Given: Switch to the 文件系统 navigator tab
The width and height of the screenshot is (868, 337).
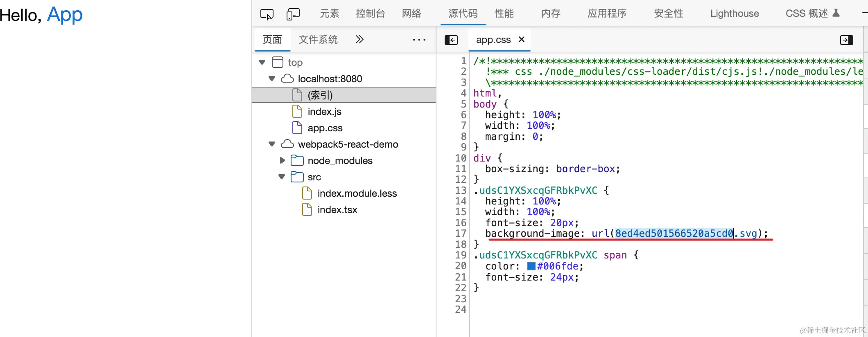Looking at the screenshot, I should pyautogui.click(x=318, y=40).
